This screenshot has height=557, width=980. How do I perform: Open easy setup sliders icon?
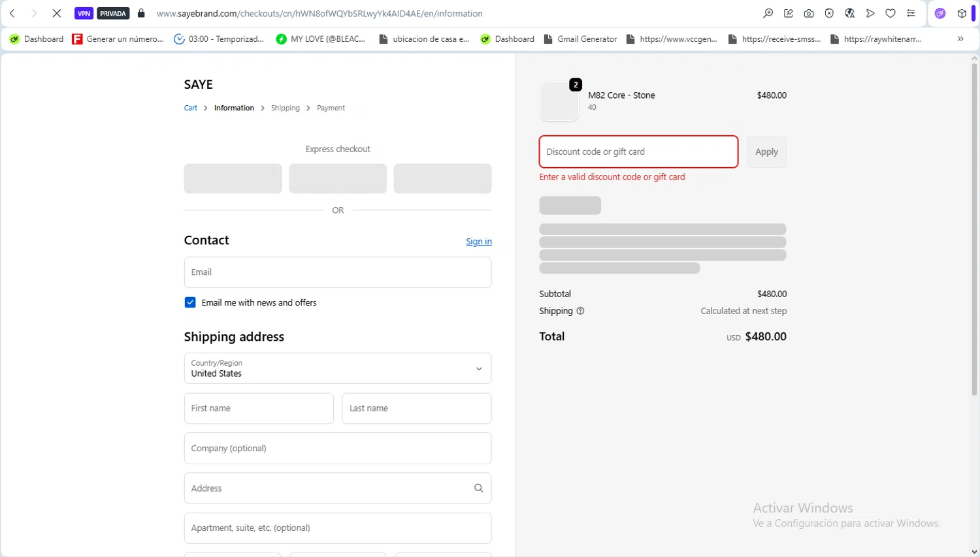tap(911, 13)
